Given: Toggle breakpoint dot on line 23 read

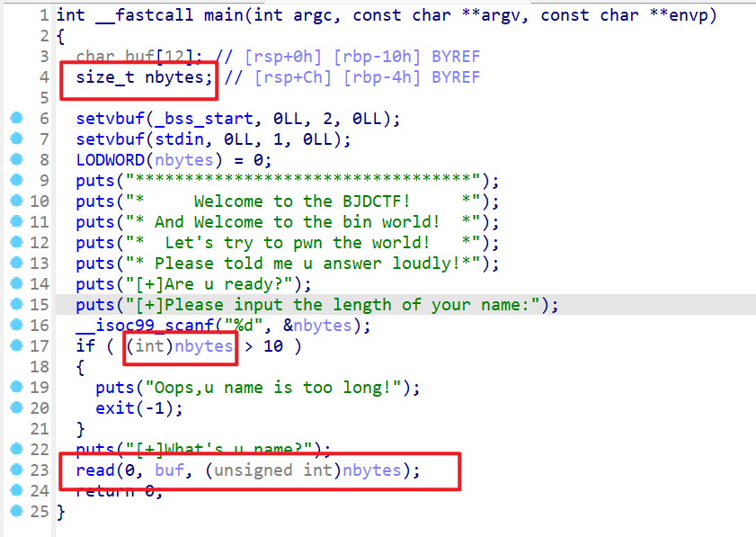Looking at the screenshot, I should 15,470.
